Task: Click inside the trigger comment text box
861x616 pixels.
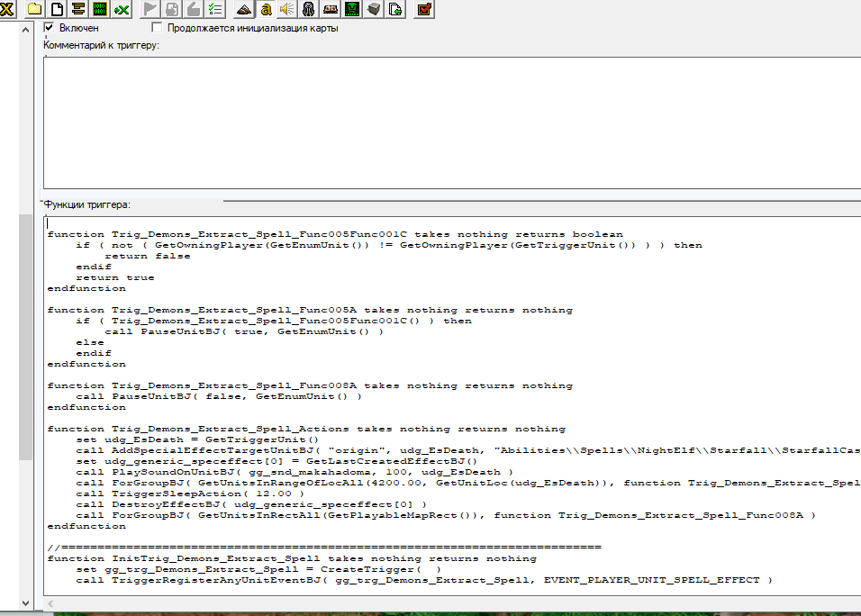Action: pos(452,122)
